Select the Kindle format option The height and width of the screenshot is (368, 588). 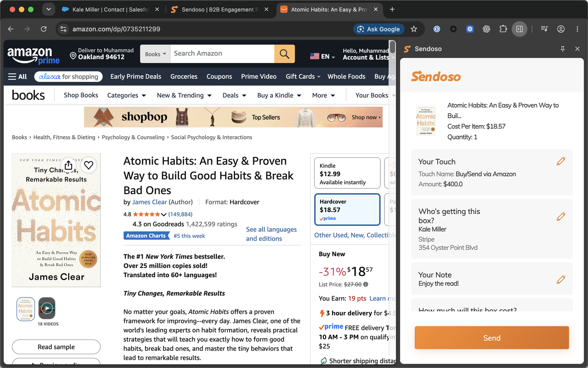coord(347,173)
